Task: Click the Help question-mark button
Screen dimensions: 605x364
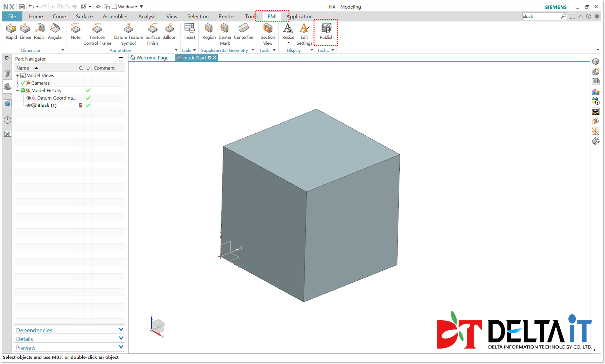Action: (x=589, y=16)
